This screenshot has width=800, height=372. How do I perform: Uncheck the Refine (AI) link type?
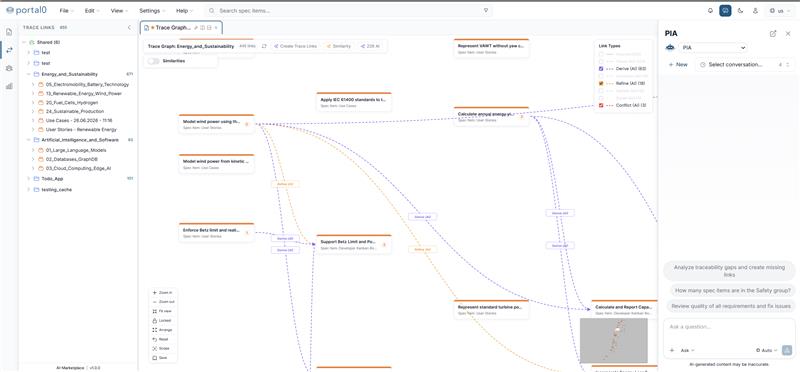(601, 83)
